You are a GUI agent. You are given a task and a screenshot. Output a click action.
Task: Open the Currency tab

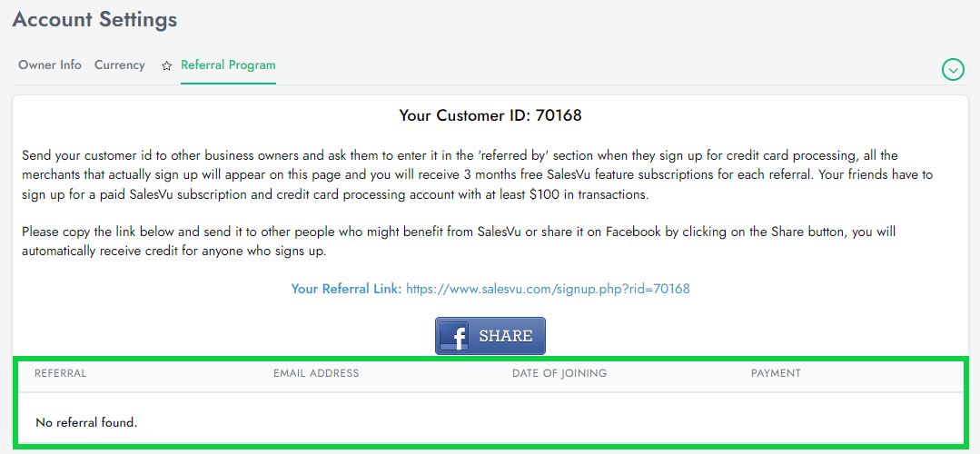click(x=120, y=65)
